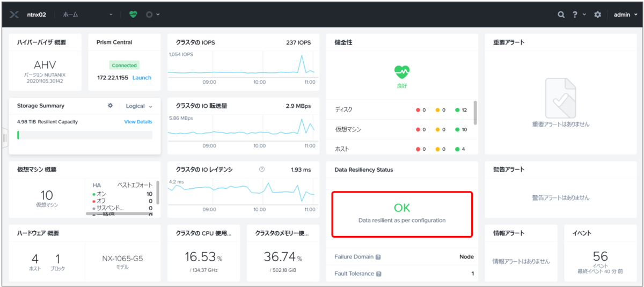Viewport: 644px width, 287px height.
Task: Click the red status dot in 仮想マシン row
Action: 418,129
